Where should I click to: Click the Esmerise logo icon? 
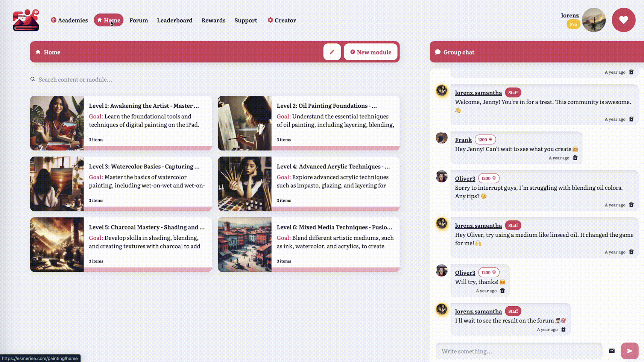pyautogui.click(x=26, y=20)
